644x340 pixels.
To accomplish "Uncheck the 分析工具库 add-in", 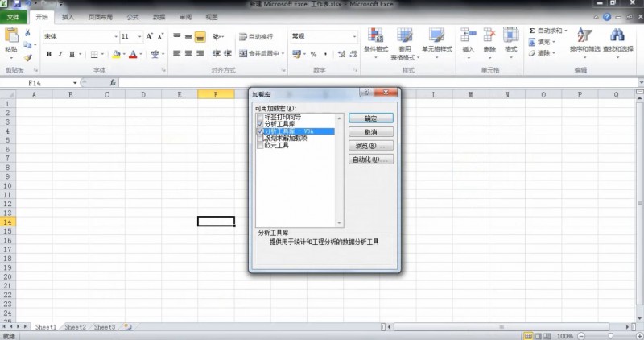I will [260, 124].
